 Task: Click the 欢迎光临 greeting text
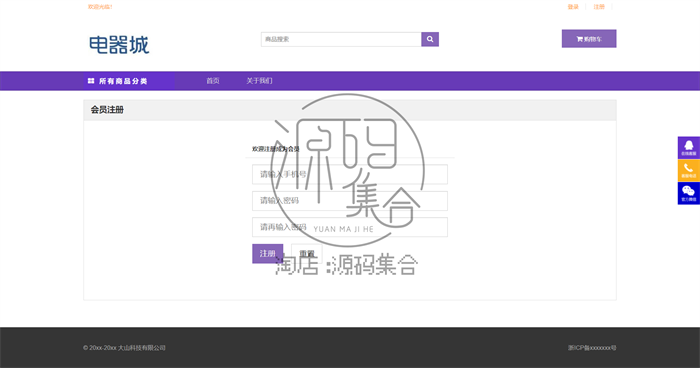point(100,7)
